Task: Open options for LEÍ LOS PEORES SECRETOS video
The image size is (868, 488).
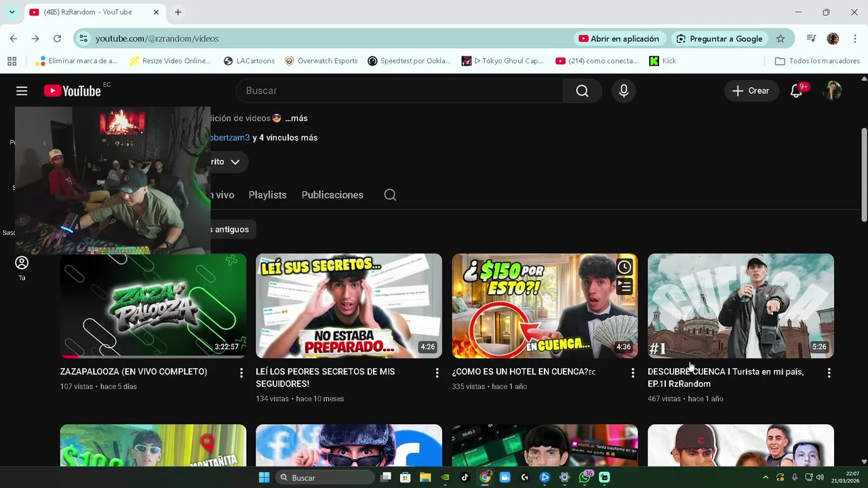Action: [437, 373]
